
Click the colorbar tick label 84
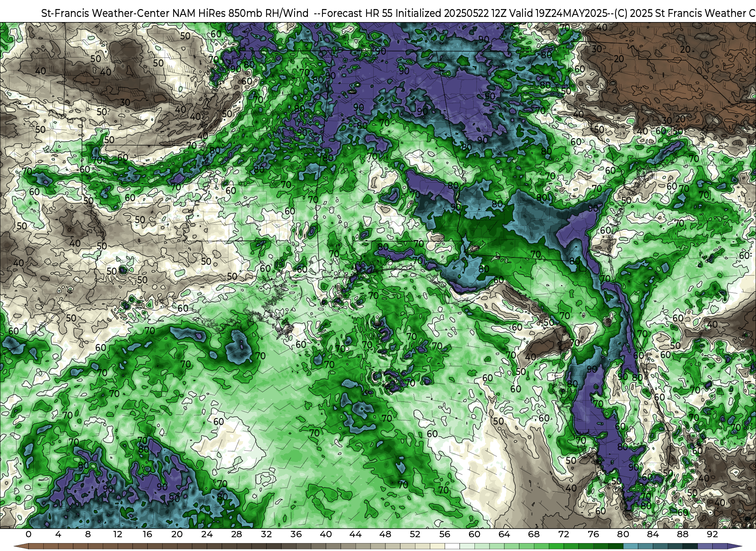[653, 534]
